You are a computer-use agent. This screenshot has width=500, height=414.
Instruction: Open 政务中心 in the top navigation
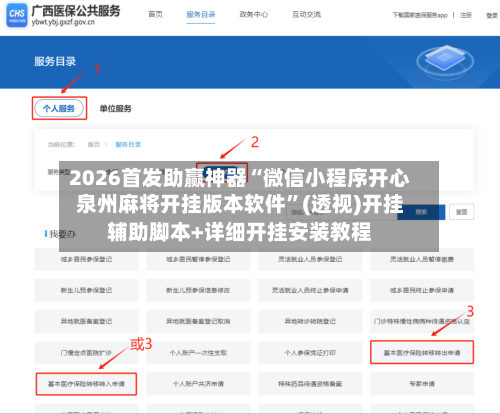tap(254, 15)
